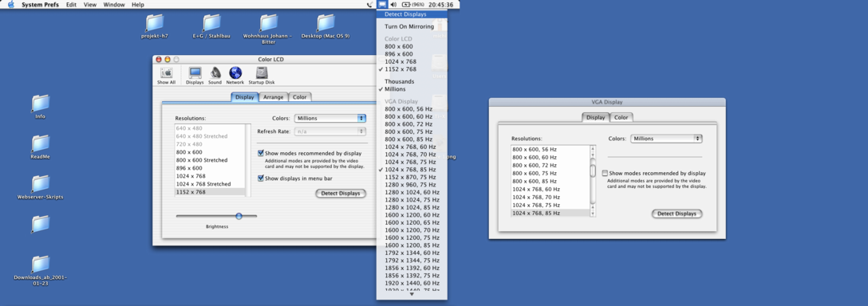Select 1024 x 768, 75 Hz in VGA list
The width and height of the screenshot is (868, 306).
pos(550,205)
